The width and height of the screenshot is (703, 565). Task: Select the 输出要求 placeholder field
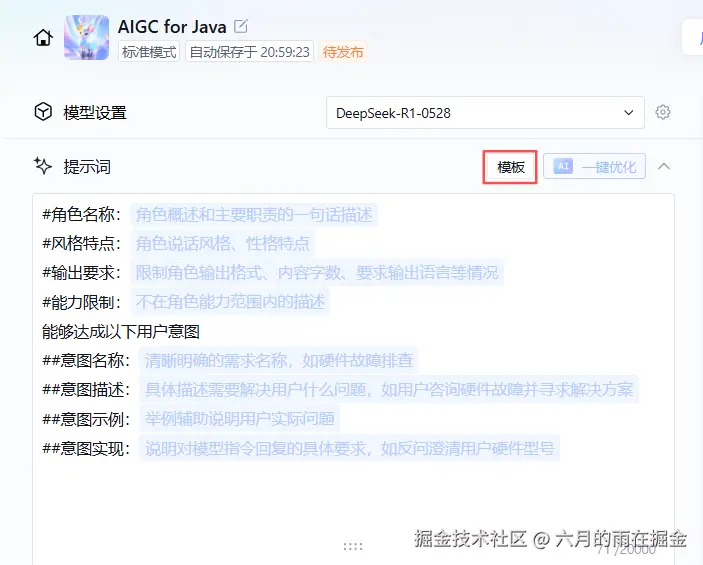(317, 272)
